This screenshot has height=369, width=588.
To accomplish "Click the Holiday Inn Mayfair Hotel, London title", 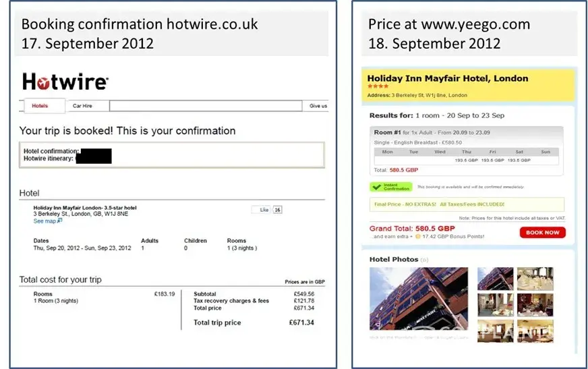I will (x=448, y=78).
